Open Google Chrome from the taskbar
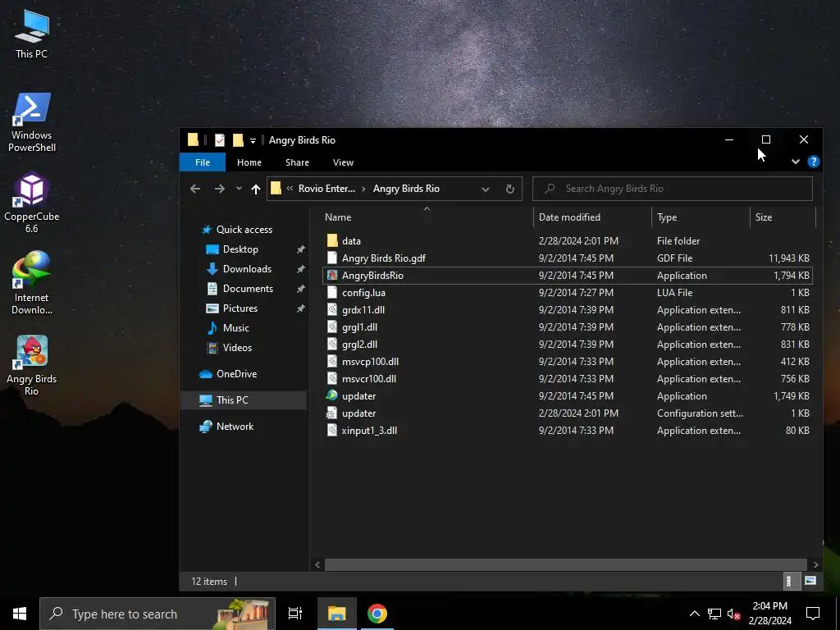The image size is (840, 630). [377, 614]
